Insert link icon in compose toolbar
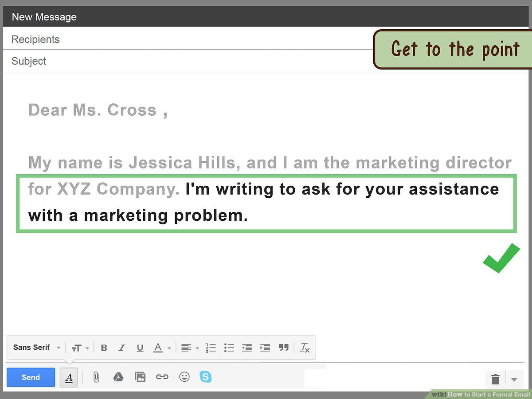This screenshot has height=399, width=532. click(162, 377)
